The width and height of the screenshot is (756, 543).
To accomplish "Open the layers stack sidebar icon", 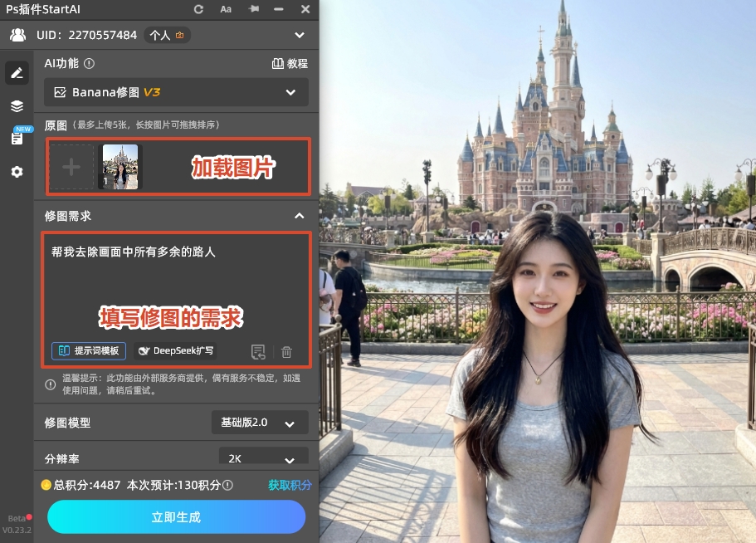I will pos(17,106).
